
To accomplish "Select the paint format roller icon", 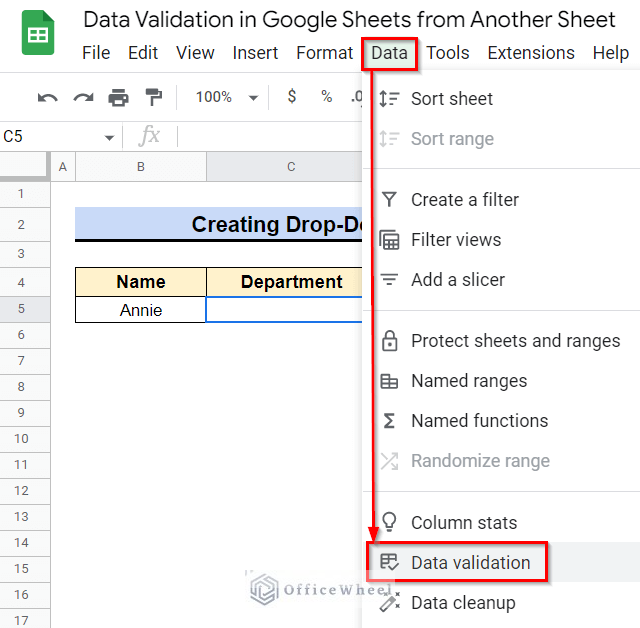I will (153, 97).
